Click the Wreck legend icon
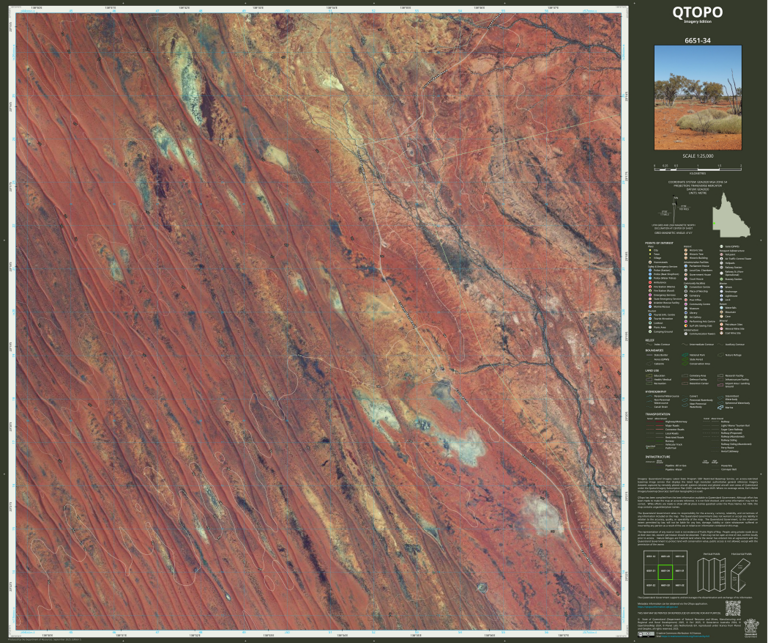Image resolution: width=768 pixels, height=643 pixels. point(721,287)
